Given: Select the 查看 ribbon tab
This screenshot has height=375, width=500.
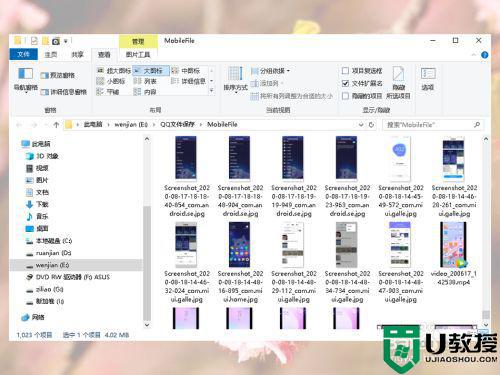Looking at the screenshot, I should [x=104, y=55].
